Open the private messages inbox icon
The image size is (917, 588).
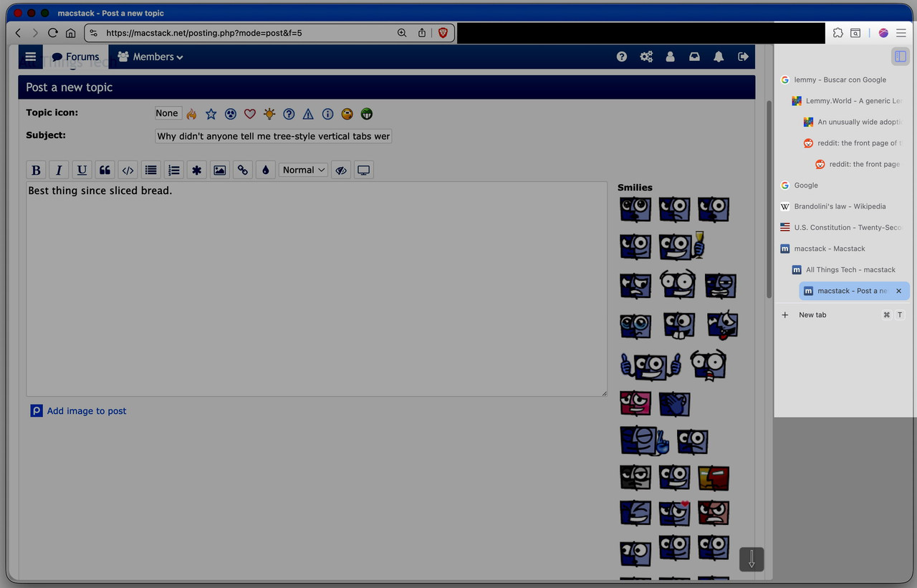point(694,56)
